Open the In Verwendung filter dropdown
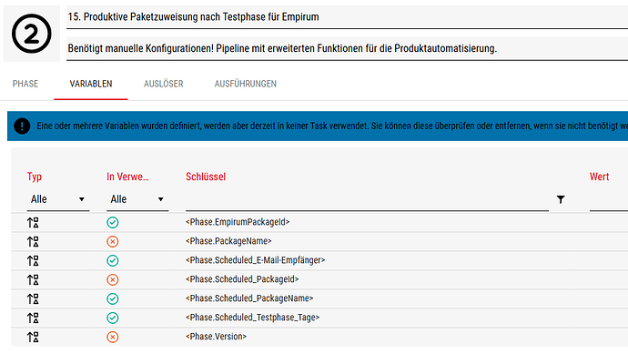 click(x=137, y=199)
